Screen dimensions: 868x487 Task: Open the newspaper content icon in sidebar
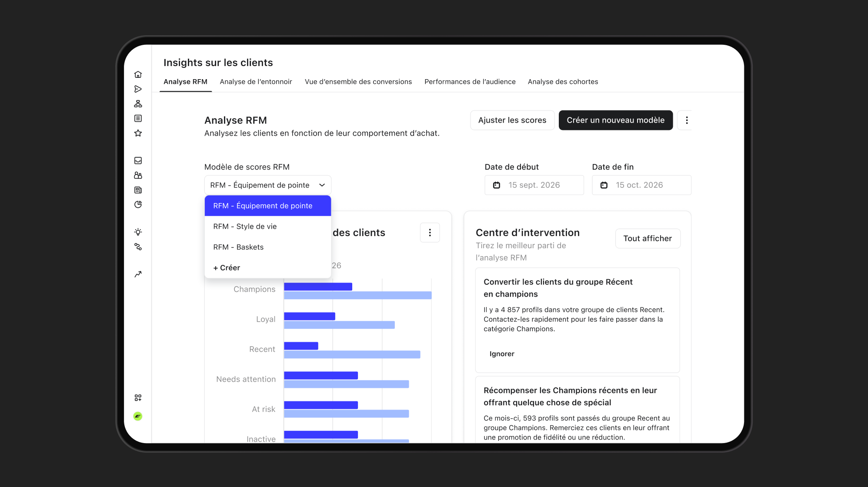[138, 190]
